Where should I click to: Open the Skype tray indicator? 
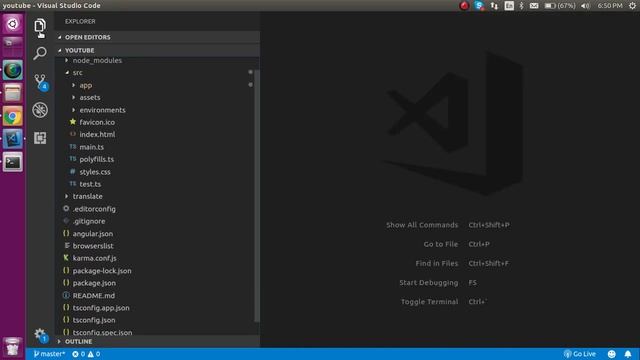tap(479, 6)
